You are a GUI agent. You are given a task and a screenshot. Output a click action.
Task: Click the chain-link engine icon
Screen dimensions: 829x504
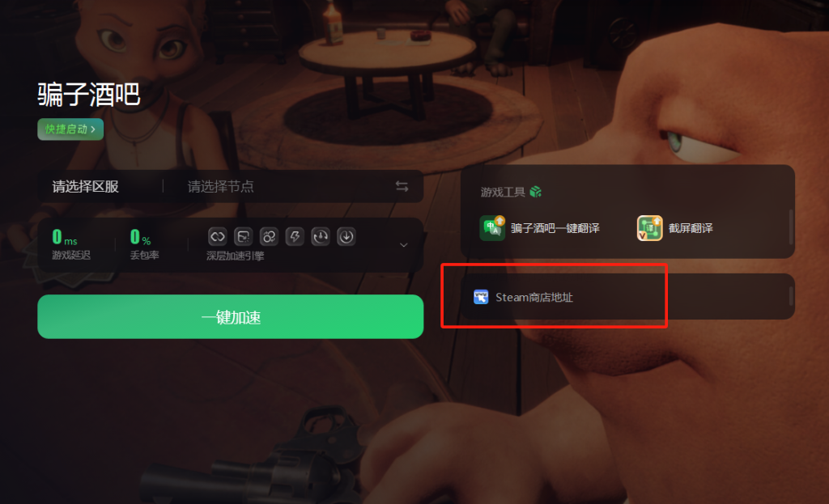(x=217, y=237)
